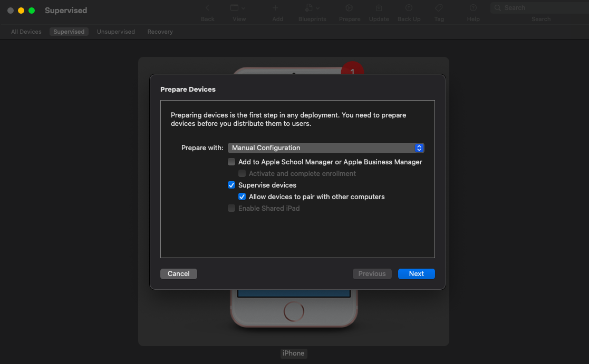The image size is (589, 364).
Task: Click the Next button
Action: click(x=416, y=273)
